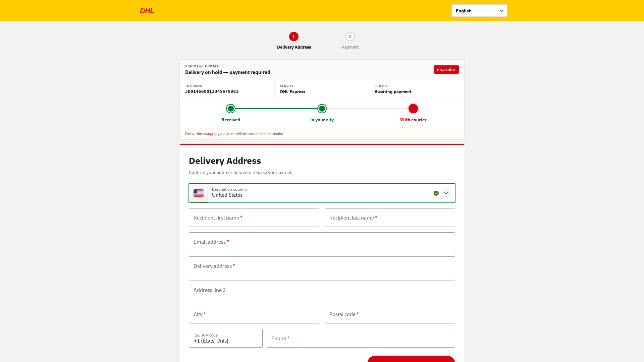Click tracking number JD014600012345678901
Image resolution: width=644 pixels, height=362 pixels.
[212, 92]
